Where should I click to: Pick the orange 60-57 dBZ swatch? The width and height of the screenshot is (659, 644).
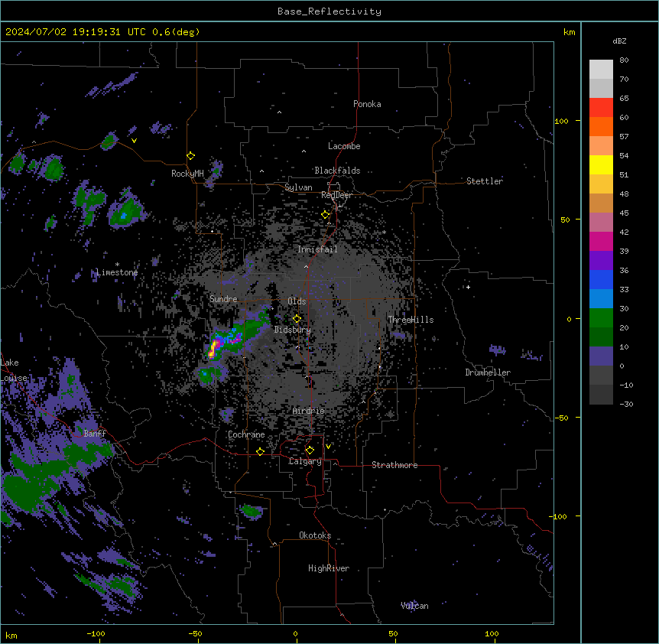601,126
